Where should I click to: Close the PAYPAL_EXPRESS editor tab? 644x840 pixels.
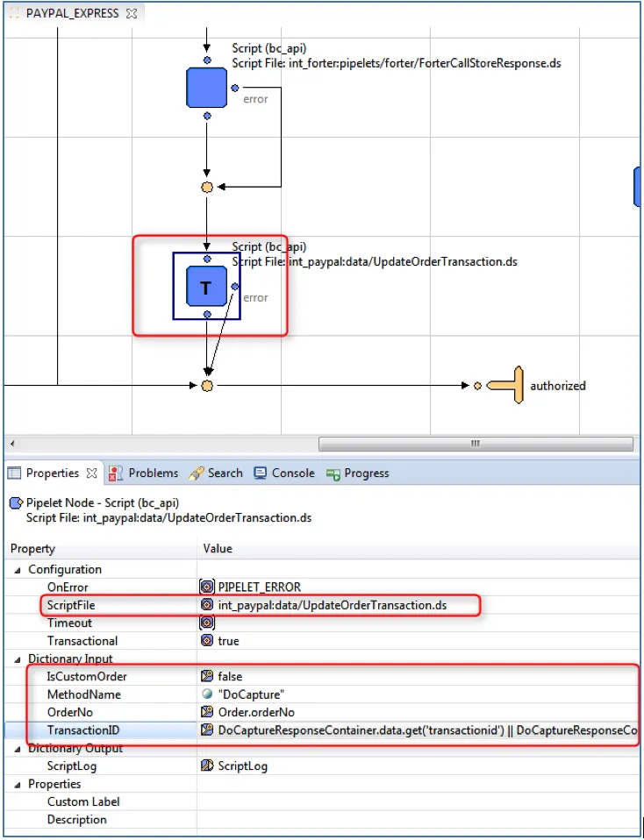132,14
